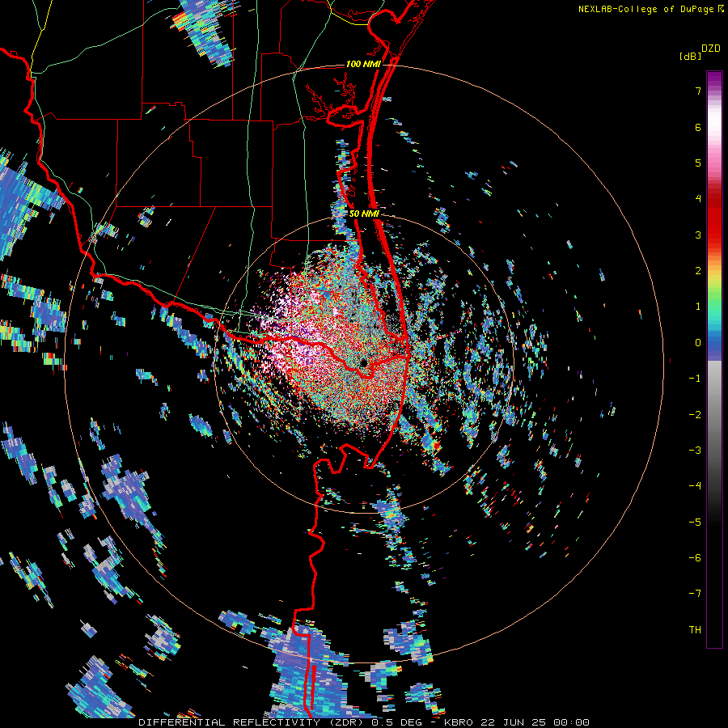Click the black radar site dot at the rings' center
This screenshot has width=728, height=728.
[363, 362]
